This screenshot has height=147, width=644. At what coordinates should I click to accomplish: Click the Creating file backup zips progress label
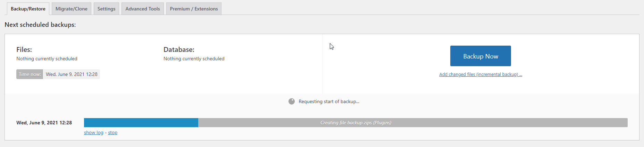[356, 123]
